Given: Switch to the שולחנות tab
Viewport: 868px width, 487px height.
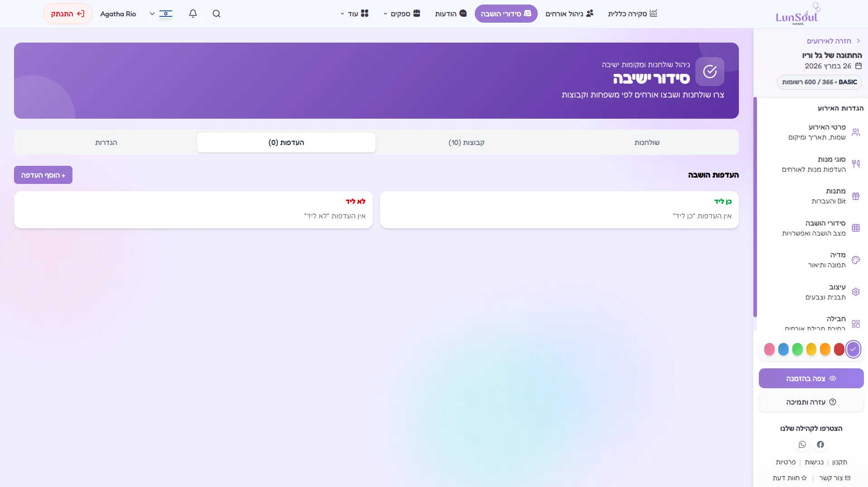Looking at the screenshot, I should click(x=647, y=142).
